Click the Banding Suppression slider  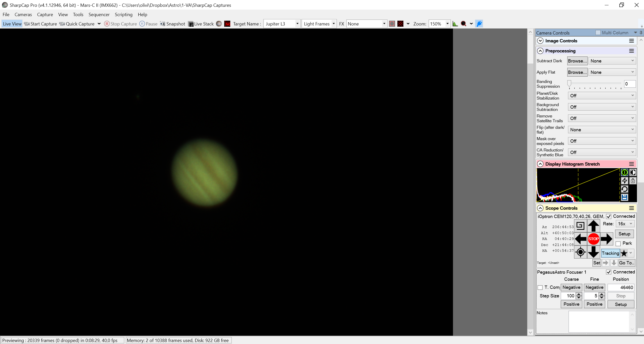595,84
